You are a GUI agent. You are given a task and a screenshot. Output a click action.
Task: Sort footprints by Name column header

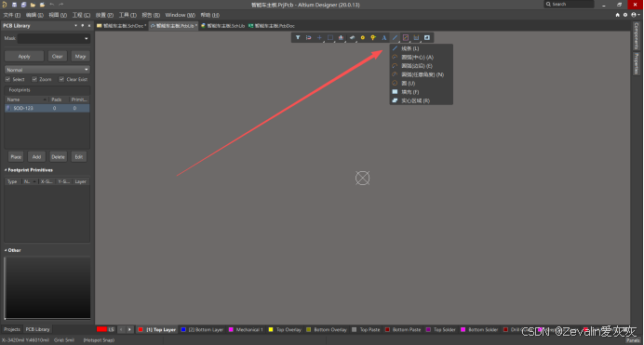click(27, 100)
